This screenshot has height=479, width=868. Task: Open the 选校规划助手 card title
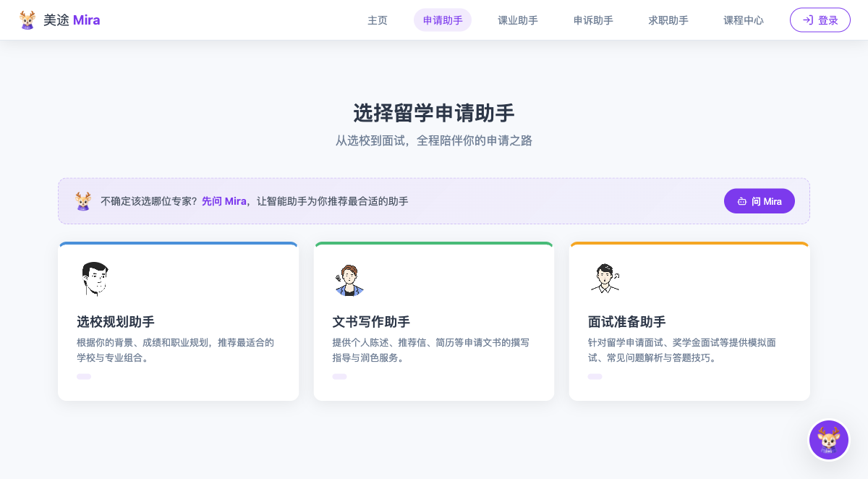[116, 322]
